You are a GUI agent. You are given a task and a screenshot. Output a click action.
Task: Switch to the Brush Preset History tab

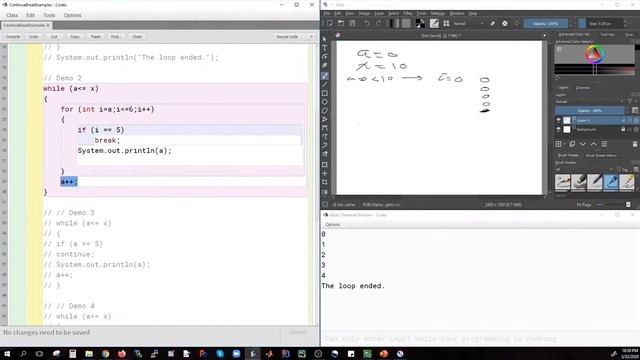(x=601, y=156)
